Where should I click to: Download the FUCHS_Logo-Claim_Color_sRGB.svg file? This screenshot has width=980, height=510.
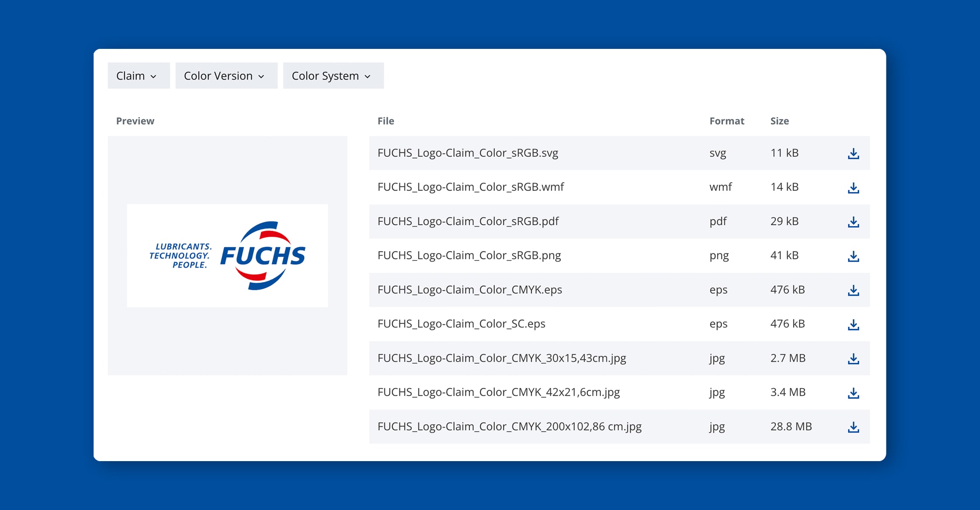[x=853, y=153]
